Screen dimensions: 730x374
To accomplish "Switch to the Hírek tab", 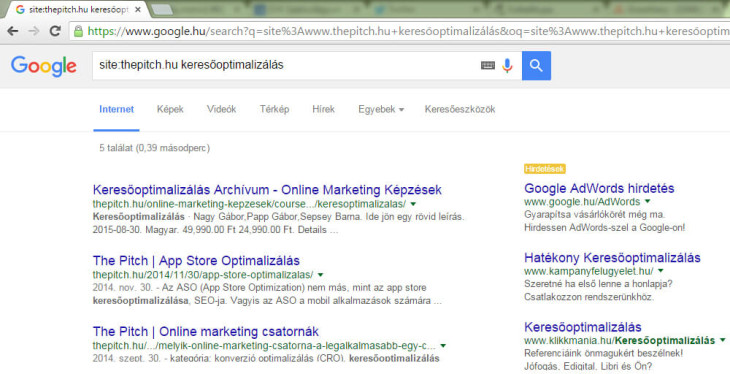I will click(324, 109).
